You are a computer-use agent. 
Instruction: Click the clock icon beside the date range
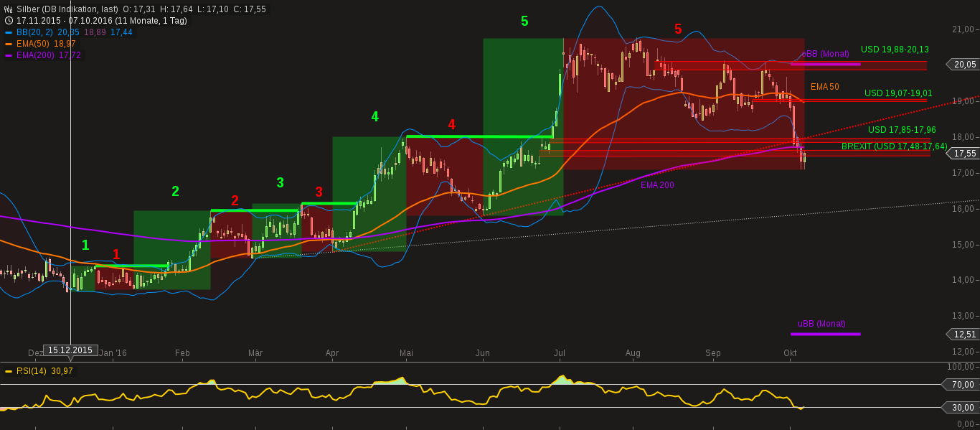pos(8,20)
